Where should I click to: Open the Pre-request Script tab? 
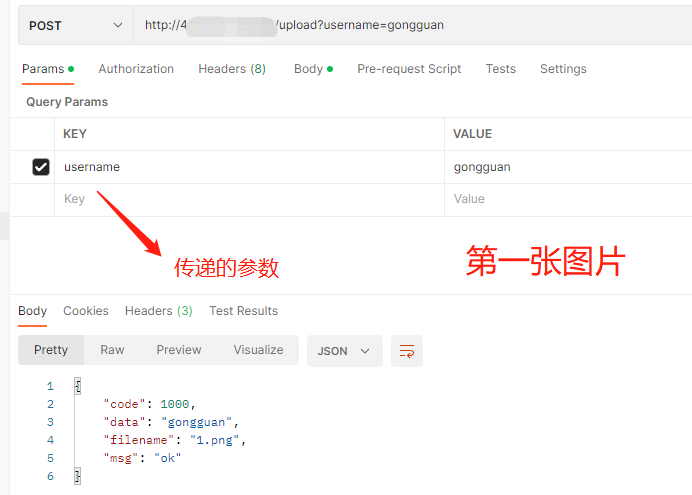coord(409,69)
